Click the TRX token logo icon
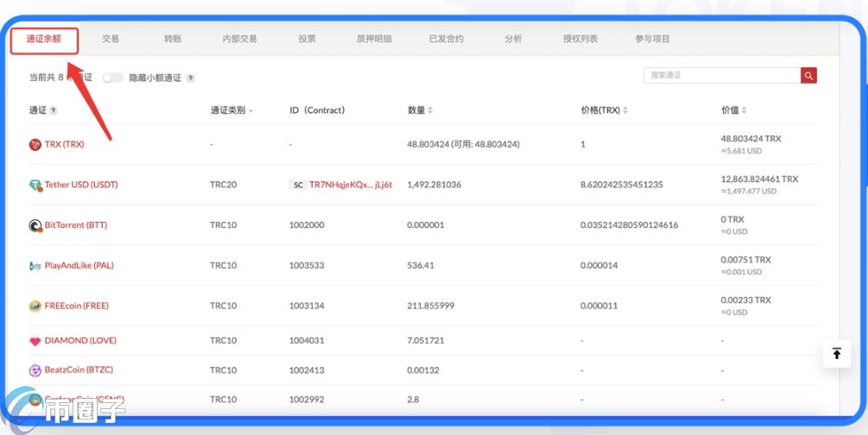Screen dimensions: 868x435 [x=35, y=145]
